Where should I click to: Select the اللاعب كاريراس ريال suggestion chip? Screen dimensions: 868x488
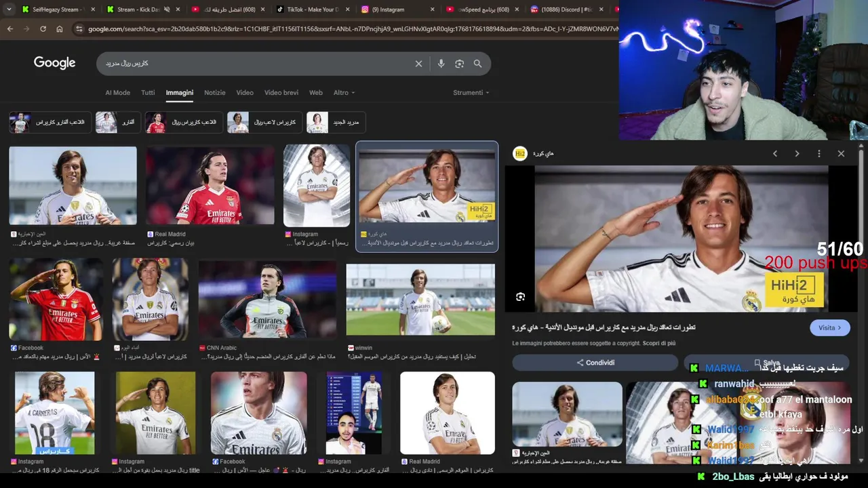[184, 123]
